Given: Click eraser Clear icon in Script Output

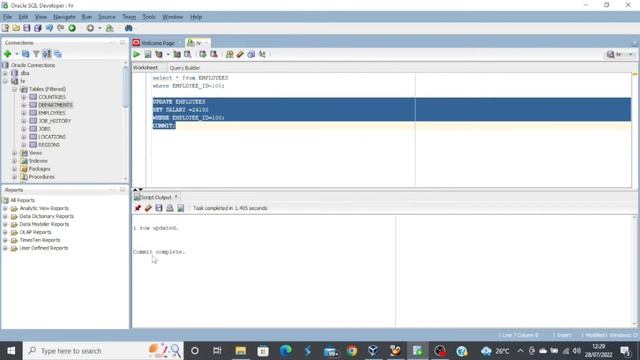Looking at the screenshot, I should (x=148, y=208).
